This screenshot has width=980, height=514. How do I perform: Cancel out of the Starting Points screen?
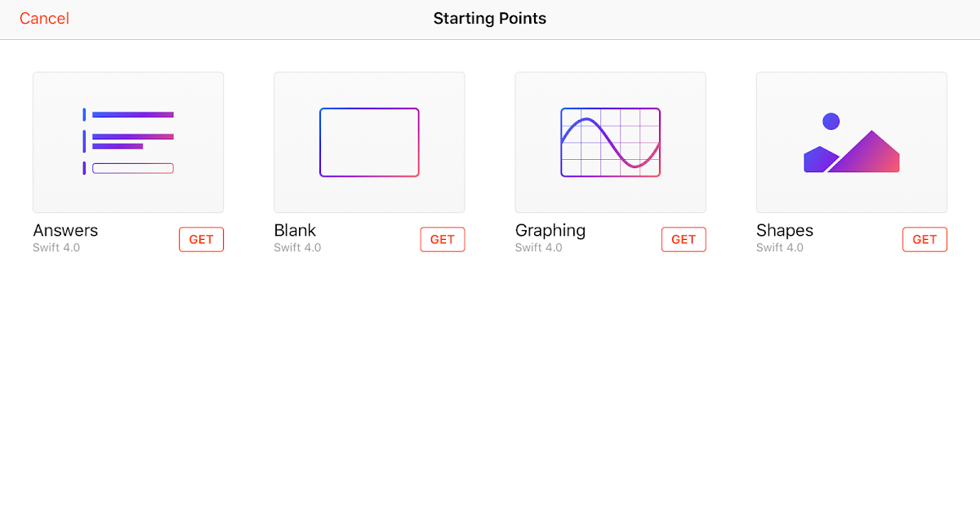click(x=44, y=18)
